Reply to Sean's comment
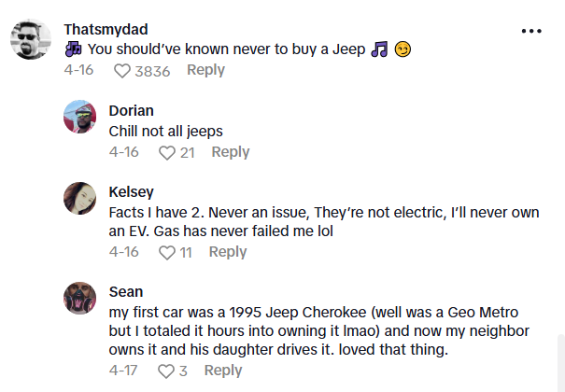 click(222, 371)
